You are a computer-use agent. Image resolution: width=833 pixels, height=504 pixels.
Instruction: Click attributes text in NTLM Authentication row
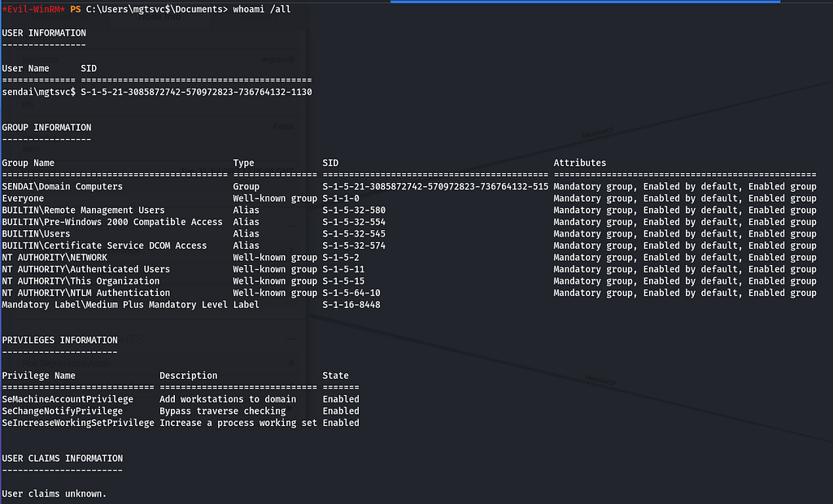[x=685, y=293]
